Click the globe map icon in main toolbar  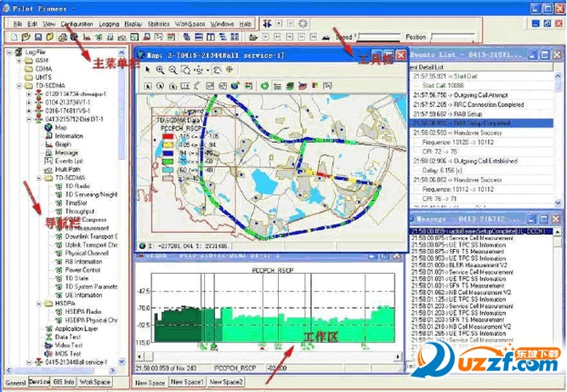(x=74, y=37)
